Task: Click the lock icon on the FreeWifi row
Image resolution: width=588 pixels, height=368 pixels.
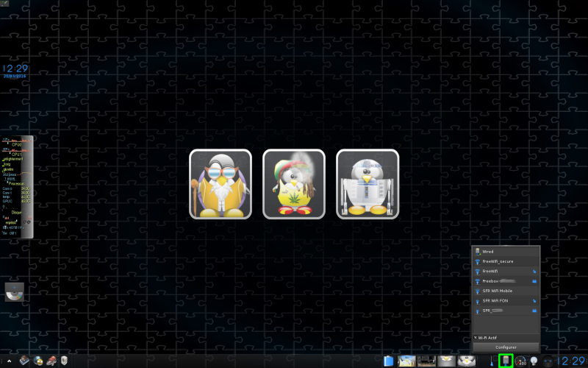Action: 534,272
